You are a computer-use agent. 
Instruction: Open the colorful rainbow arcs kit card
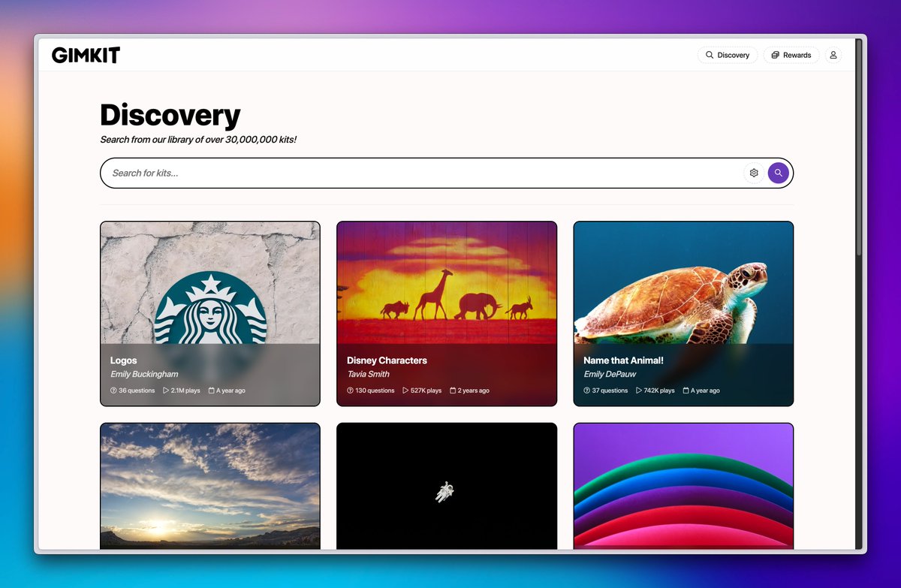point(683,486)
